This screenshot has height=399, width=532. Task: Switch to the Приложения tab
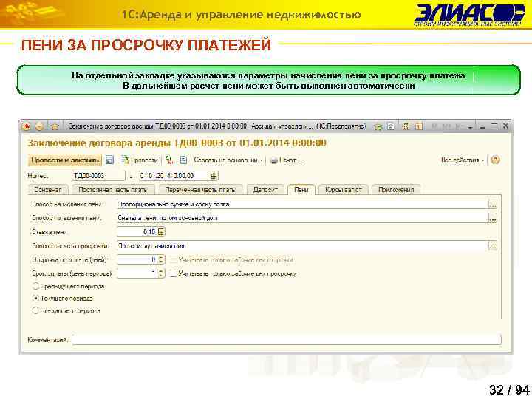(x=396, y=190)
